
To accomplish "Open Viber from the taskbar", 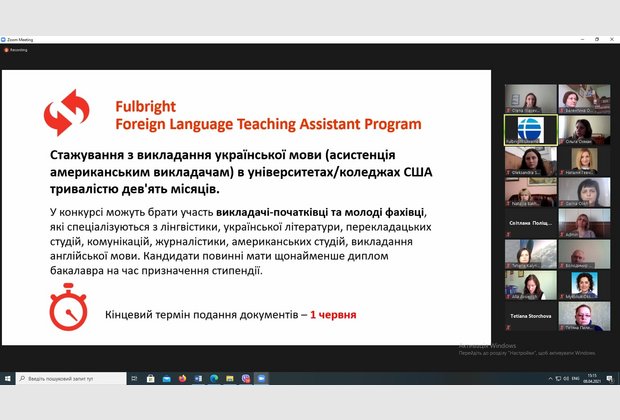I will point(246,378).
